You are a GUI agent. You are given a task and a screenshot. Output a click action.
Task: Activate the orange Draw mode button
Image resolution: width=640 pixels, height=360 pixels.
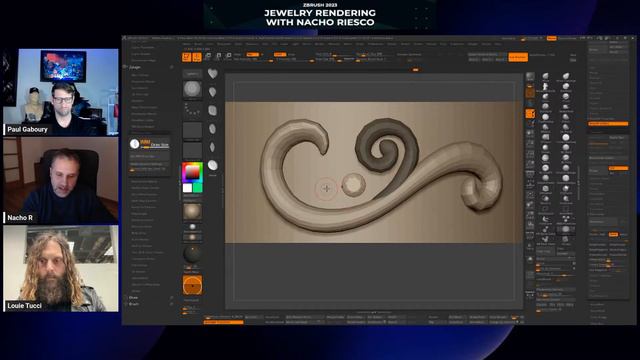(x=197, y=57)
